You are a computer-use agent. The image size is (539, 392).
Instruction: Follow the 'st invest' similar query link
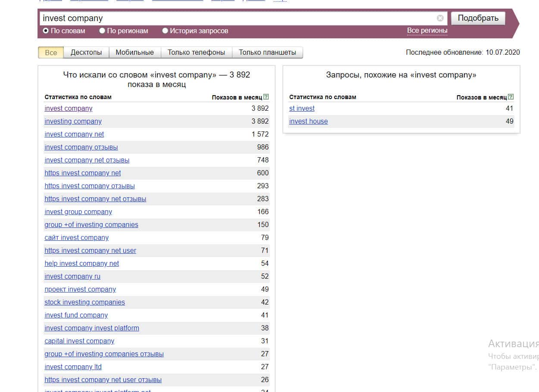tap(302, 109)
